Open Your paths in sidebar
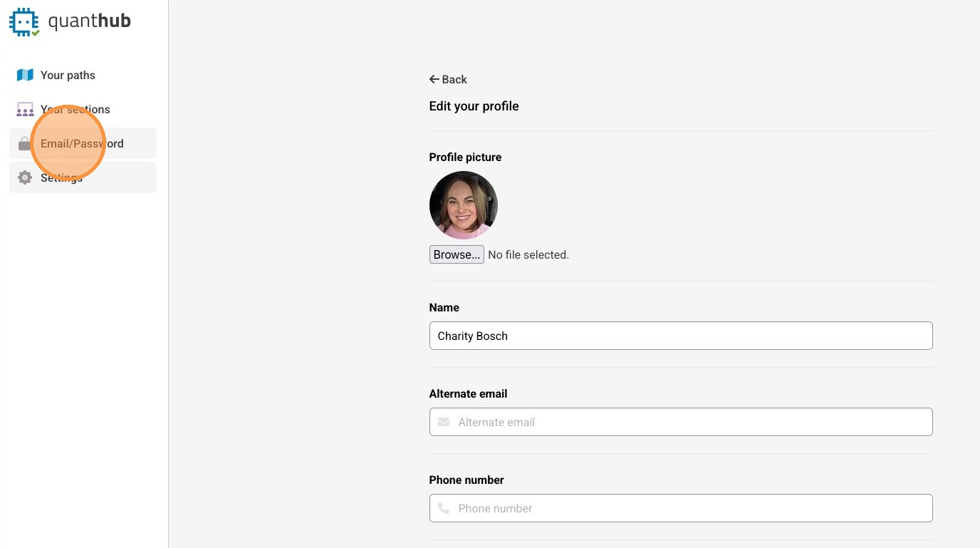The width and height of the screenshot is (980, 548). [68, 75]
